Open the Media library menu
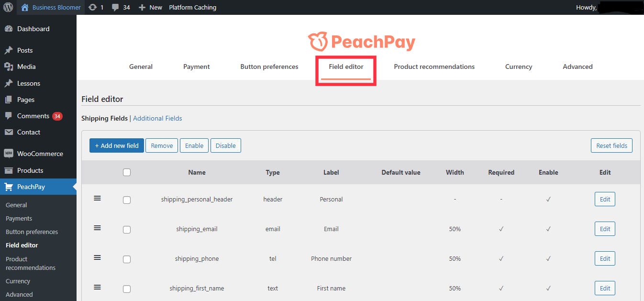Screen dimensions: 644x301 [26, 67]
